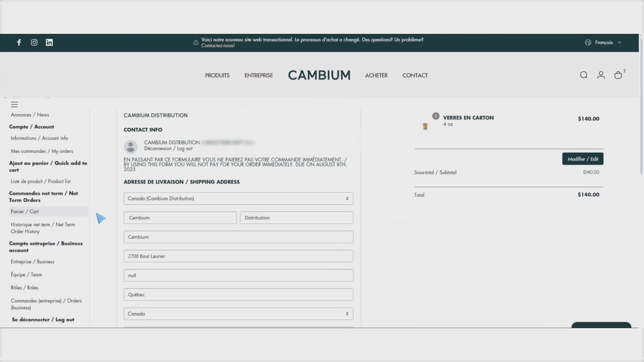
Task: Open the Instagram icon link
Action: [34, 42]
